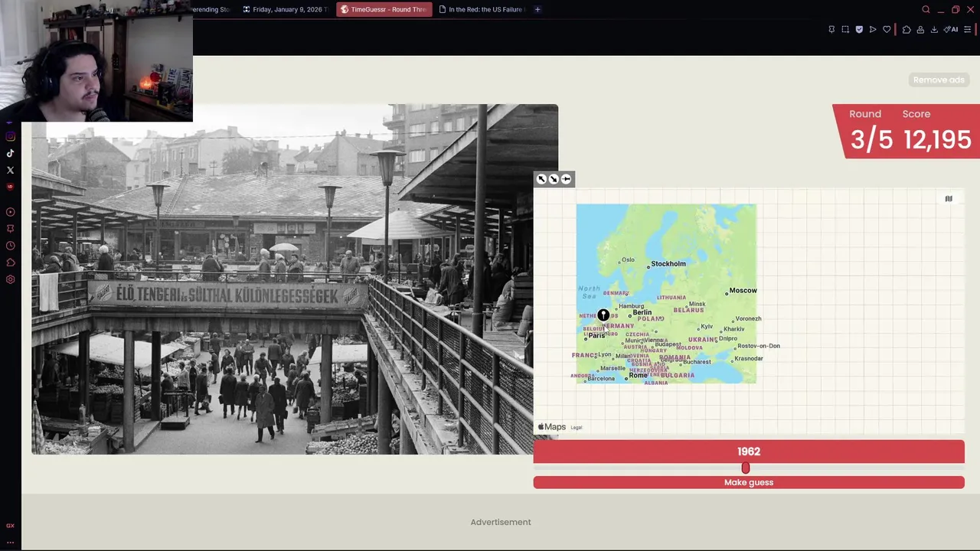Click the black location pin on map
The width and height of the screenshot is (980, 551).
[603, 315]
